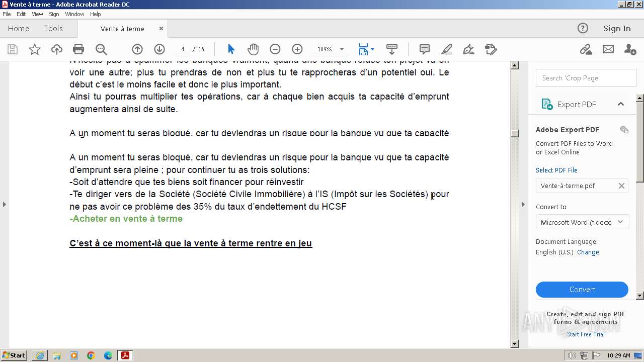Click the green 'Acheter en vente à terme' text
644x362 pixels.
[126, 219]
